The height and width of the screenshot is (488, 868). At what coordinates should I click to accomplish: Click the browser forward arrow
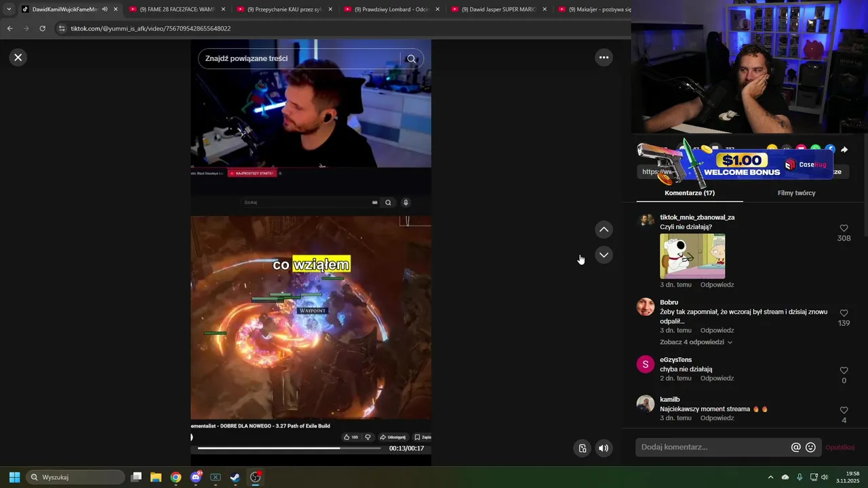click(26, 28)
